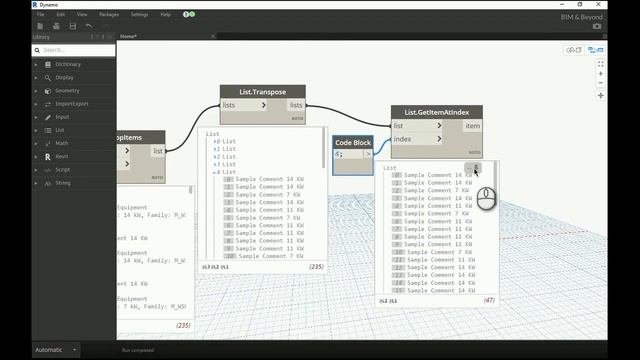The height and width of the screenshot is (360, 640).
Task: Click the 'lists' input port on List.Transpose
Action: (x=244, y=105)
